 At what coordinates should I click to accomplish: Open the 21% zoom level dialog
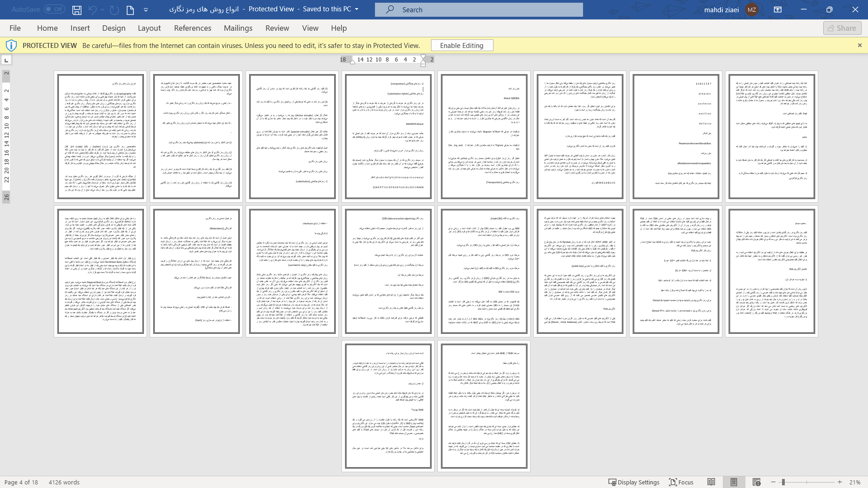pyautogui.click(x=854, y=482)
